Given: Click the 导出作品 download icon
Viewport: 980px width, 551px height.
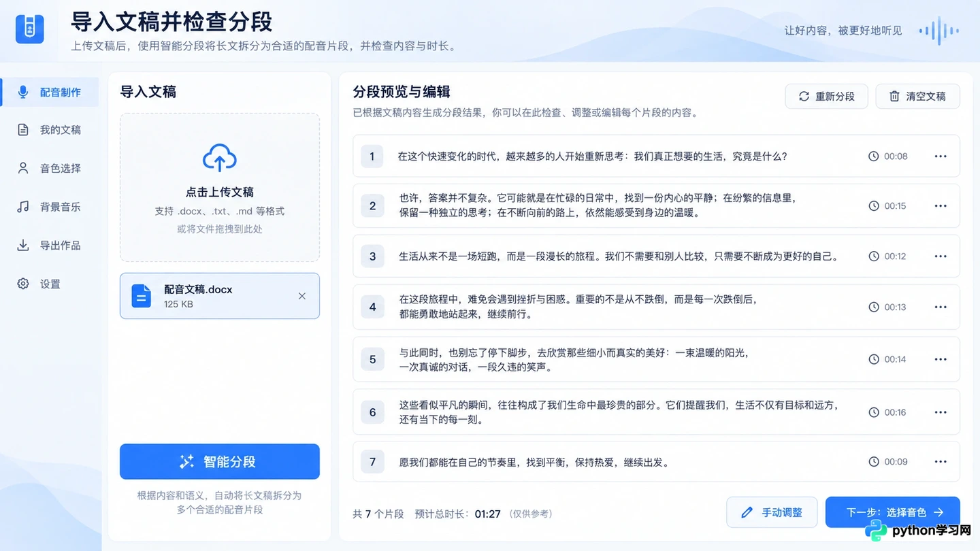Looking at the screenshot, I should 23,245.
